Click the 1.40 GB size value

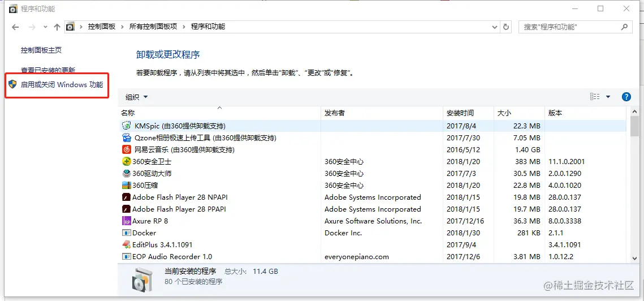click(x=528, y=150)
